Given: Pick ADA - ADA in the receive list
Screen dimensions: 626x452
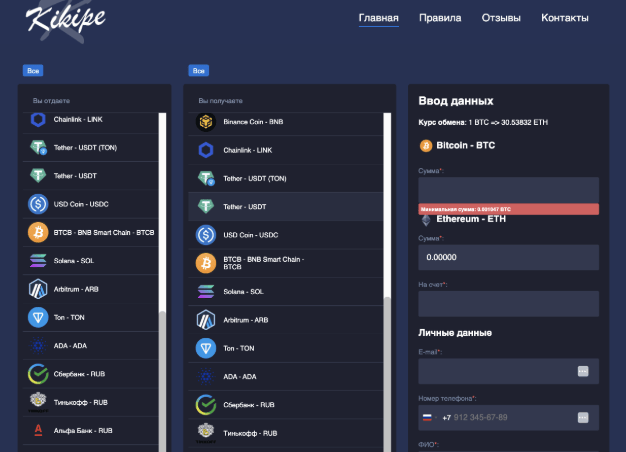Looking at the screenshot, I should coord(285,377).
